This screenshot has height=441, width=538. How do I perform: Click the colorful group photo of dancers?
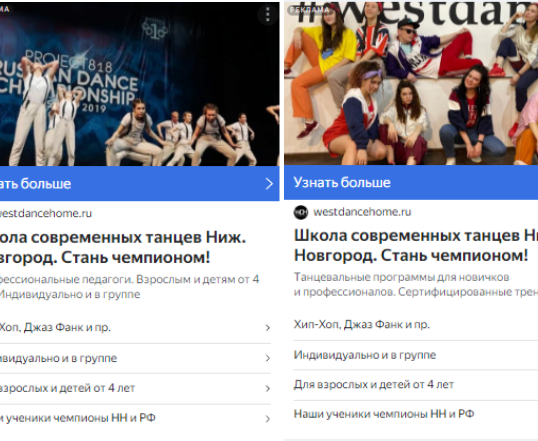(x=411, y=83)
